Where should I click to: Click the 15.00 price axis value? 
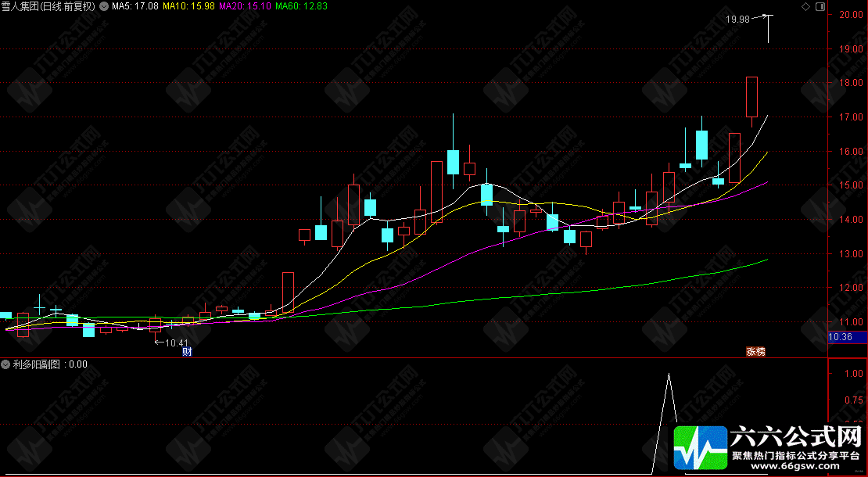click(x=851, y=185)
